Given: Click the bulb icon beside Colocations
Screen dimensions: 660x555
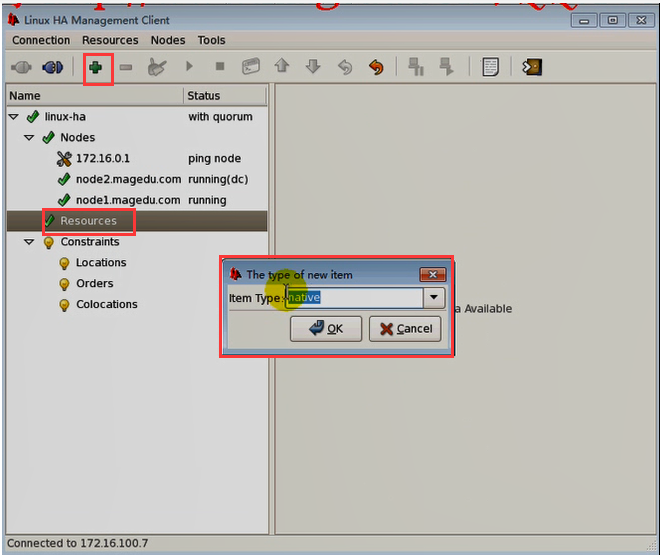Looking at the screenshot, I should (64, 305).
